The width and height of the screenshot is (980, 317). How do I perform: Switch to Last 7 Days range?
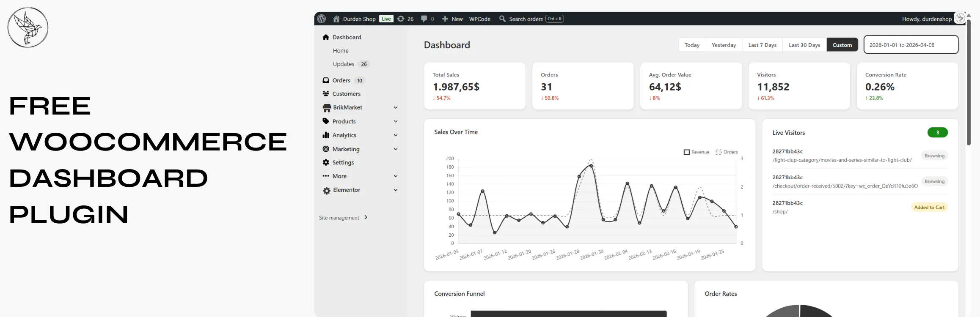coord(763,45)
